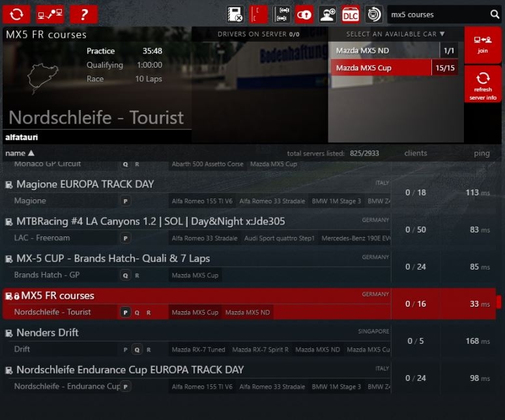Click the Q session badge in Drift row
The width and height of the screenshot is (505, 420).
pyautogui.click(x=137, y=350)
